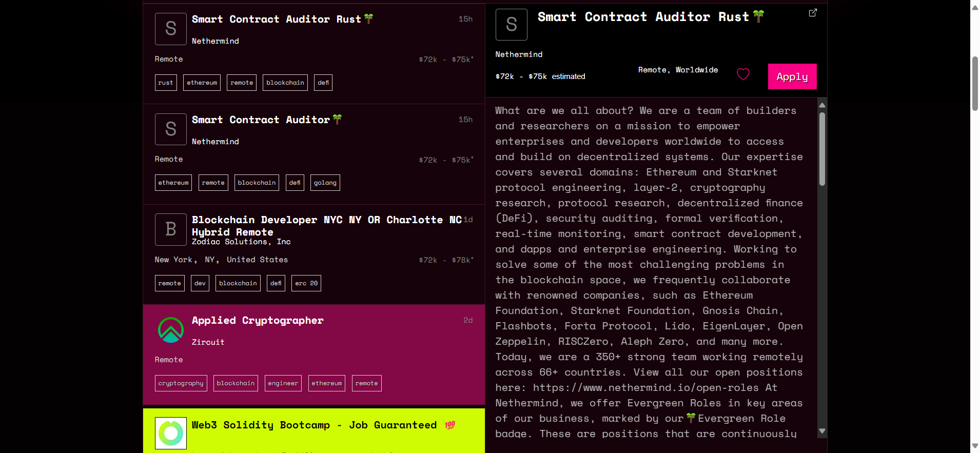Click the 'S' avatar in the detail panel header
The width and height of the screenshot is (980, 453).
[511, 25]
